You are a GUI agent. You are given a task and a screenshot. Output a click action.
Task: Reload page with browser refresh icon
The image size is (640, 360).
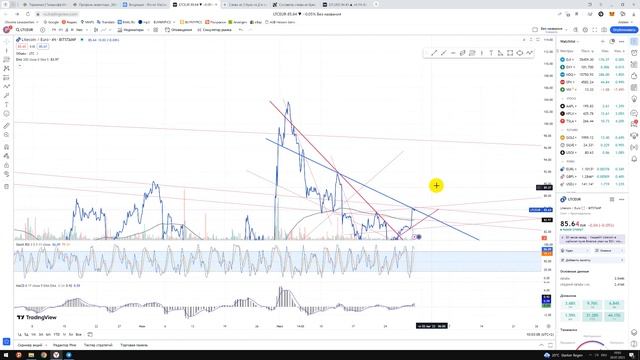click(28, 14)
